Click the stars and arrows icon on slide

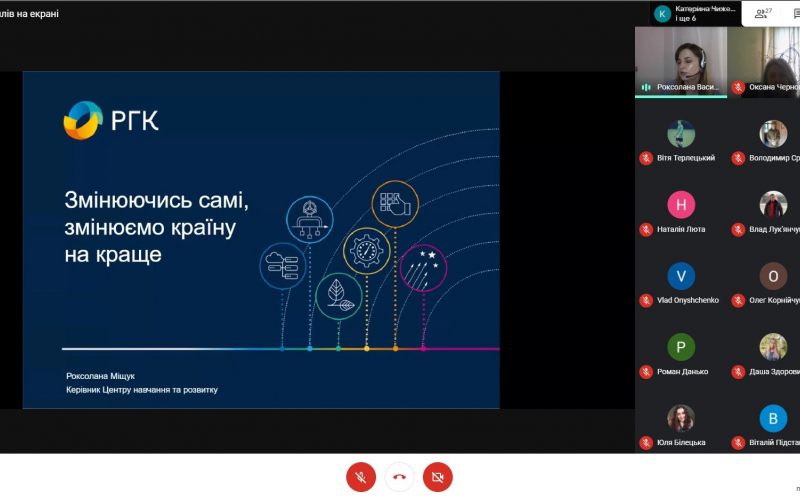pos(423,268)
